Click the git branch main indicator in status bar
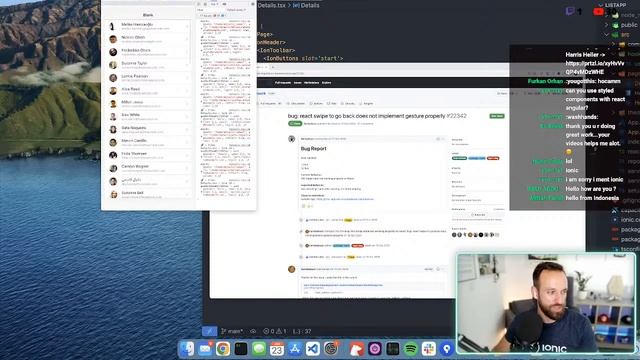Image resolution: width=640 pixels, height=360 pixels. tap(232, 331)
